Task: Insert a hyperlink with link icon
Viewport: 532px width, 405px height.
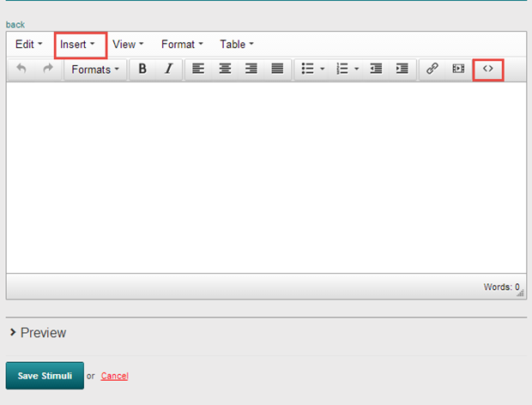Action: pyautogui.click(x=432, y=70)
